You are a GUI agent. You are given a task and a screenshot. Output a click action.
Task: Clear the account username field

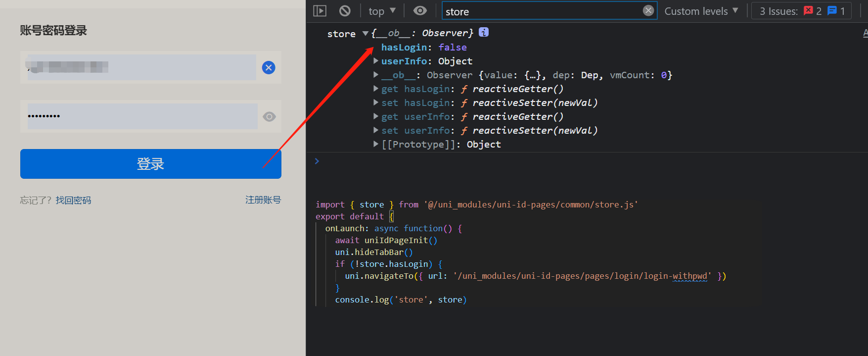pos(269,67)
